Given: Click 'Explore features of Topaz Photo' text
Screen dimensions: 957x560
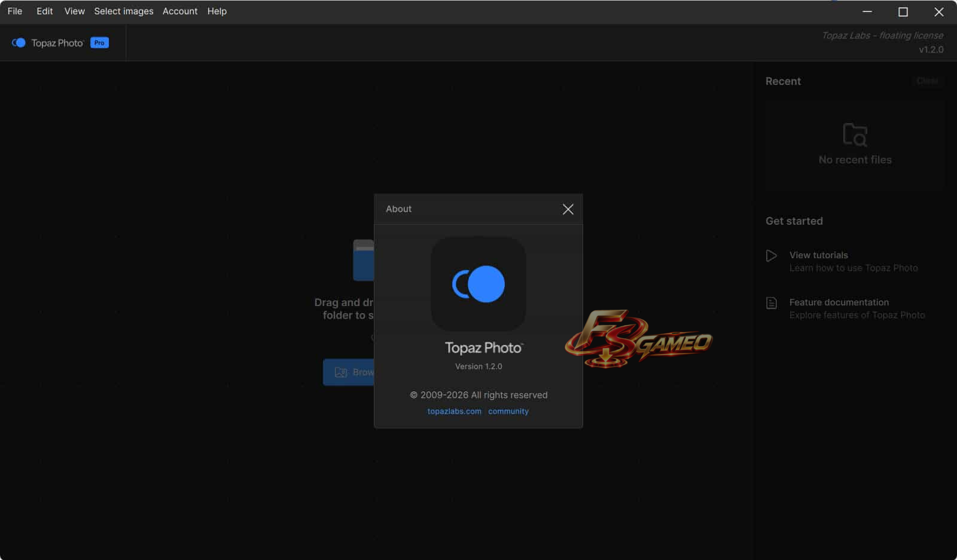Looking at the screenshot, I should coord(857,315).
